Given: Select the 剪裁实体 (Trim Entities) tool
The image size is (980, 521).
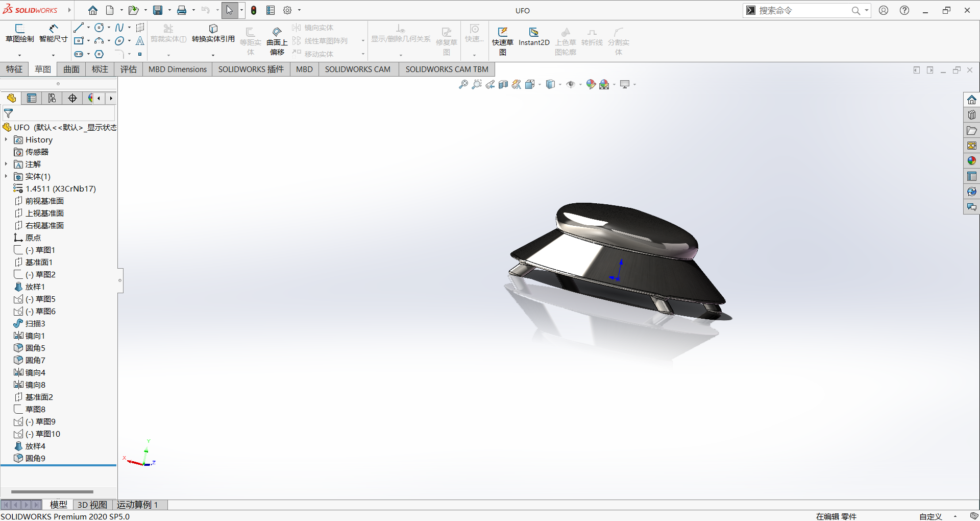Looking at the screenshot, I should pyautogui.click(x=168, y=35).
